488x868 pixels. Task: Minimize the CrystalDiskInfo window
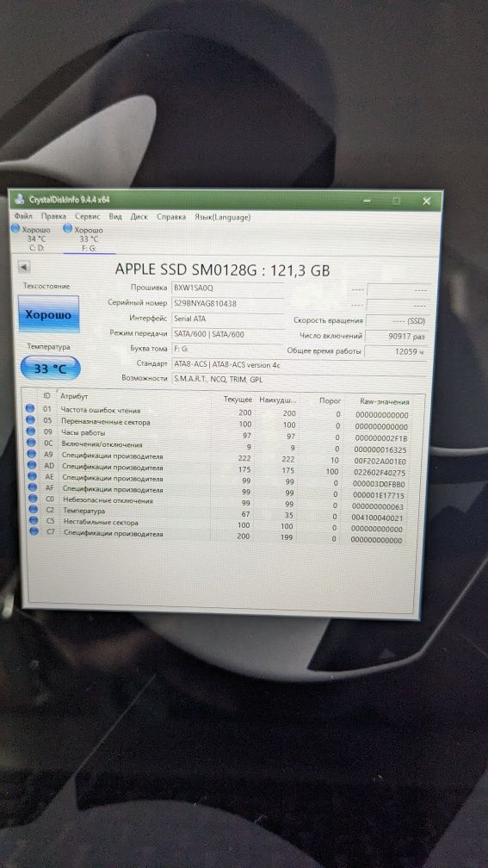pos(365,201)
